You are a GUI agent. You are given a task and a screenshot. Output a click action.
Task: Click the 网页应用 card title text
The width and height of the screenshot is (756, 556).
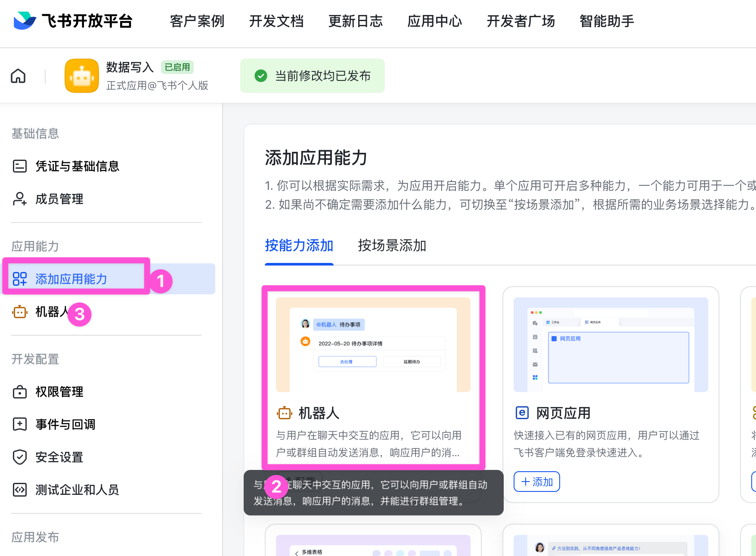(564, 413)
